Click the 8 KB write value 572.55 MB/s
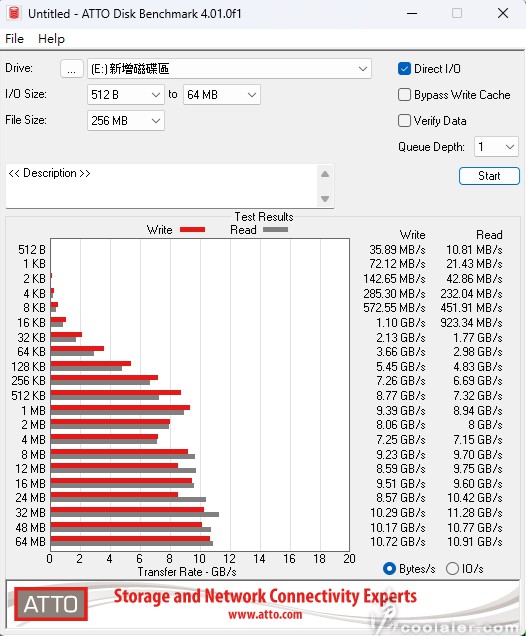 [394, 308]
